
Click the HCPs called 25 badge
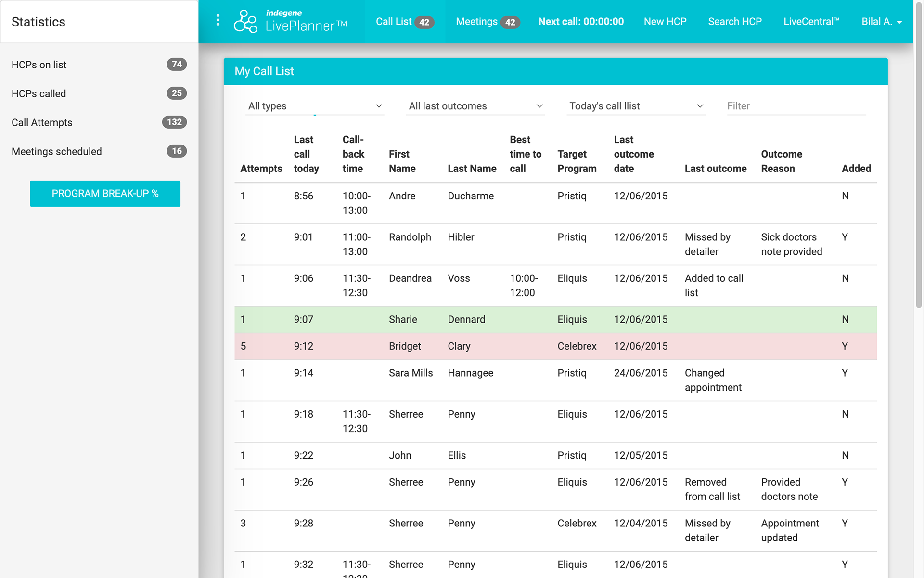click(x=177, y=93)
